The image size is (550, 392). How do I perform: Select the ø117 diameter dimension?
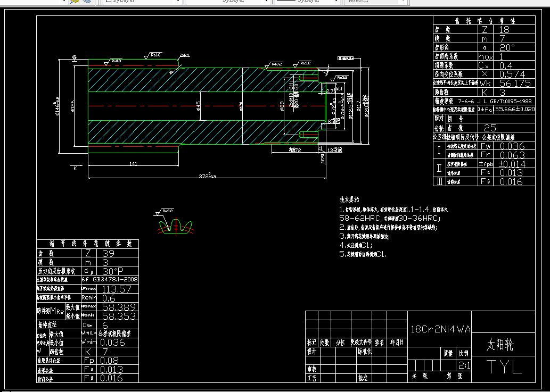pyautogui.click(x=358, y=106)
